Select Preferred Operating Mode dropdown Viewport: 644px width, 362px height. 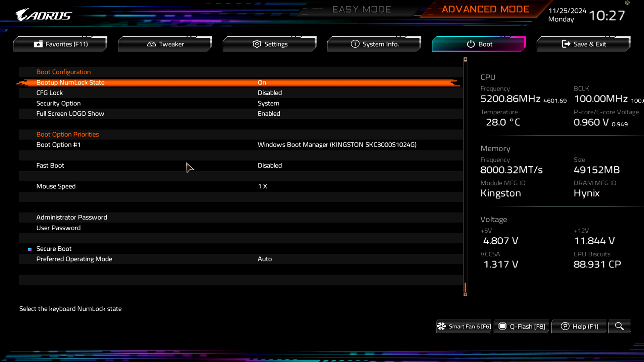point(265,258)
